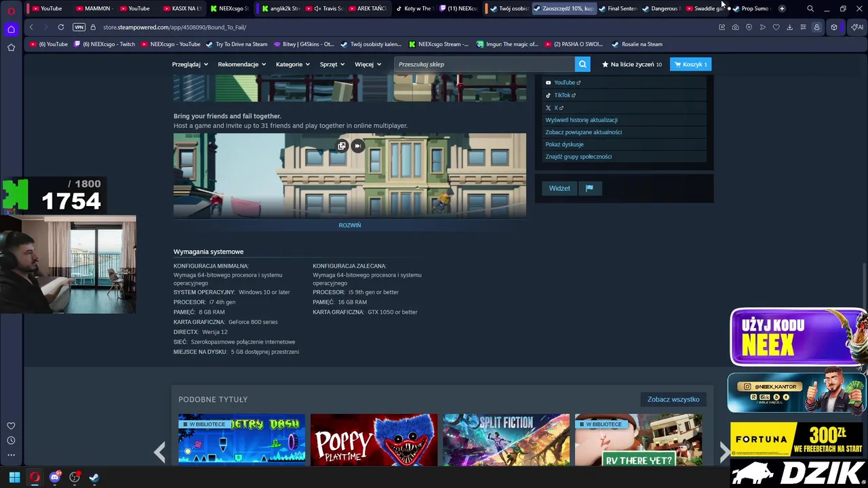Click the address bar URL field
The width and height of the screenshot is (868, 488).
pyautogui.click(x=407, y=27)
